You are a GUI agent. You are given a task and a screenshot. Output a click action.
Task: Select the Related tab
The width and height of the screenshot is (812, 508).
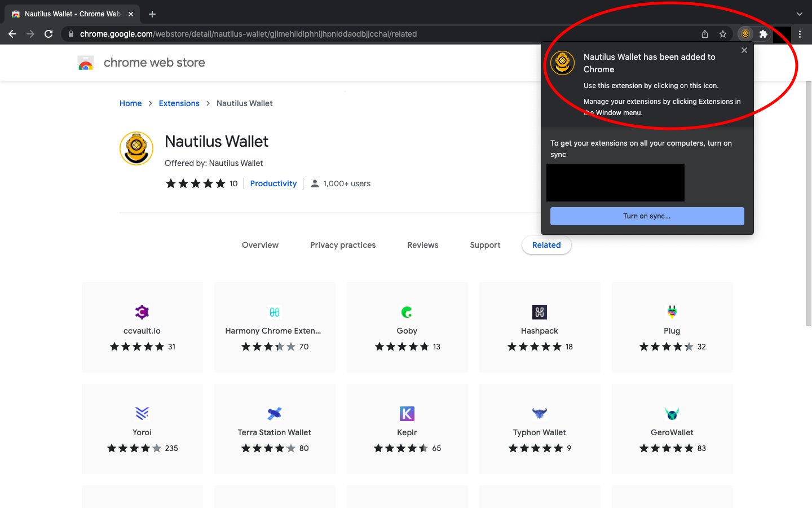(x=546, y=245)
